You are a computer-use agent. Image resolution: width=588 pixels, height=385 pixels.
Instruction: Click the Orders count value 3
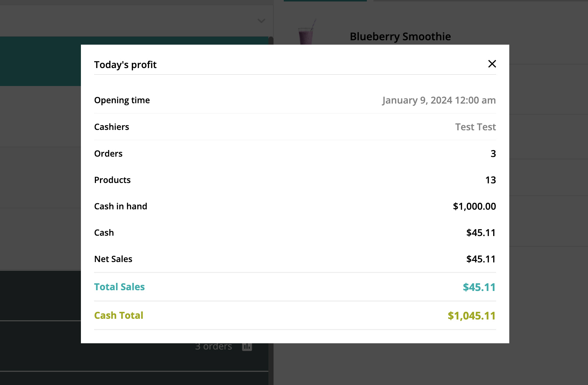coord(493,154)
